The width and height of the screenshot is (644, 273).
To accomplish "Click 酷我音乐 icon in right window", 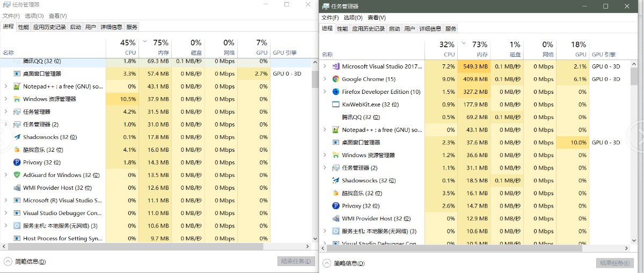I will click(336, 193).
